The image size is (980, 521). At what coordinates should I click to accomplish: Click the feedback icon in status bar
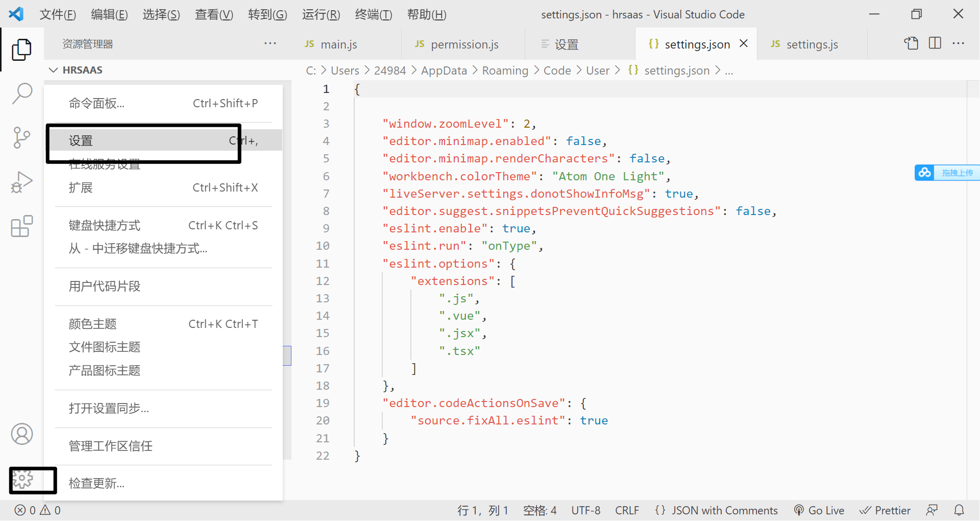tap(932, 510)
